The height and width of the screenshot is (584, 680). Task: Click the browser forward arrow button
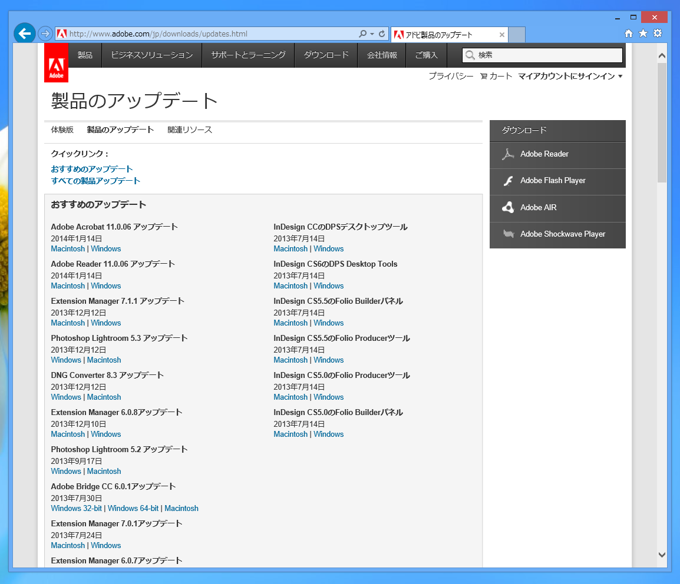point(45,33)
